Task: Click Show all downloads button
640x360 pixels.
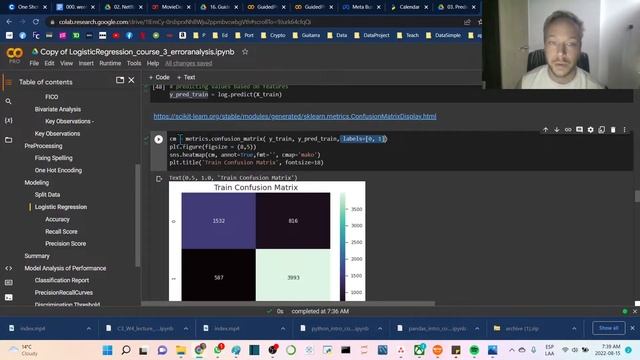Action: point(609,328)
